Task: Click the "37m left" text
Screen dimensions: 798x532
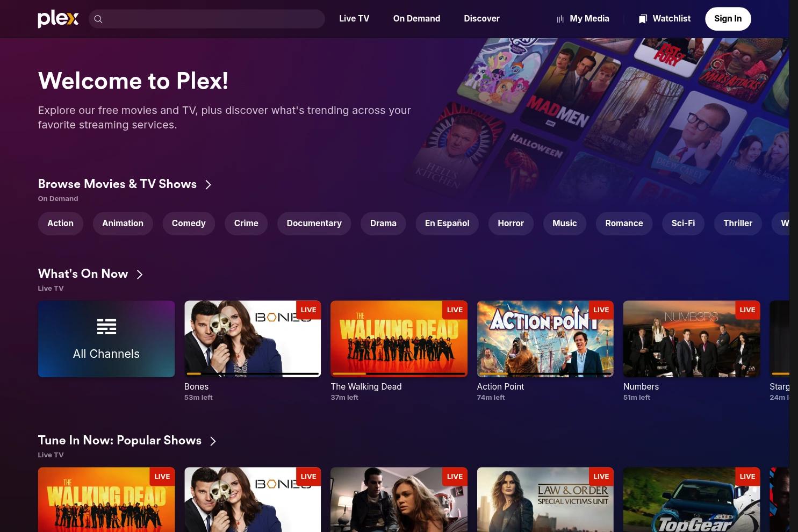Action: click(x=344, y=398)
